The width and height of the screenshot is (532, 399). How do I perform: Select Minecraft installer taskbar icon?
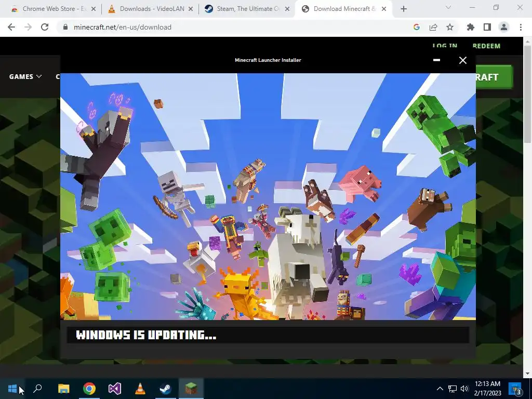click(191, 389)
